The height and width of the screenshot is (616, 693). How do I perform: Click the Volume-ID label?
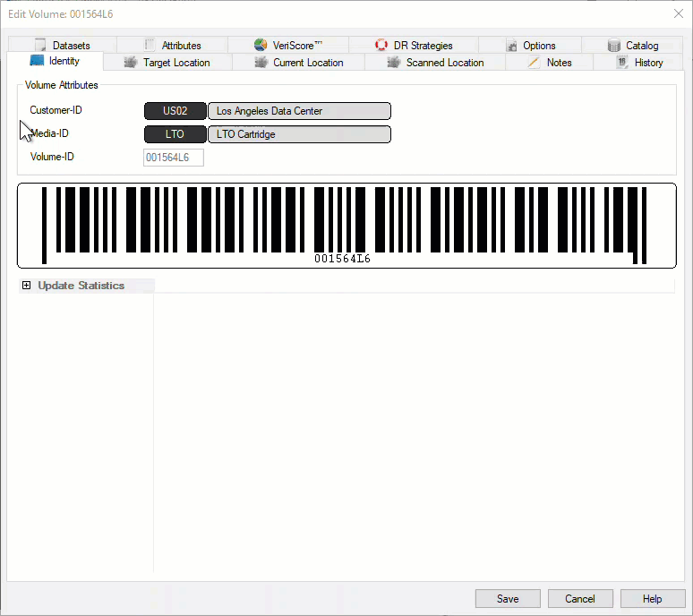click(x=52, y=157)
